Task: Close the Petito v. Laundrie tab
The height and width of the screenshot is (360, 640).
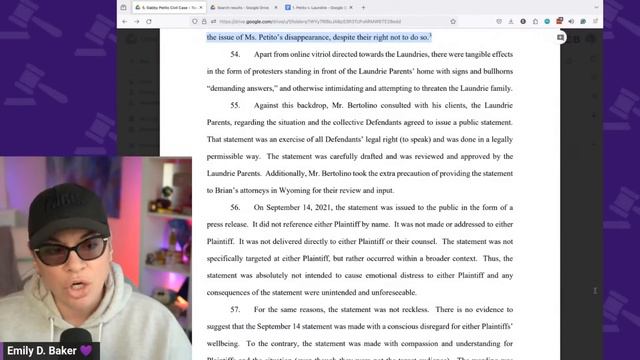Action: coord(351,7)
